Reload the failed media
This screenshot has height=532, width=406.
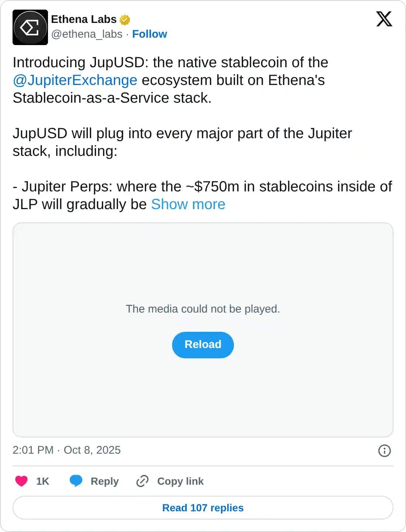(x=203, y=345)
